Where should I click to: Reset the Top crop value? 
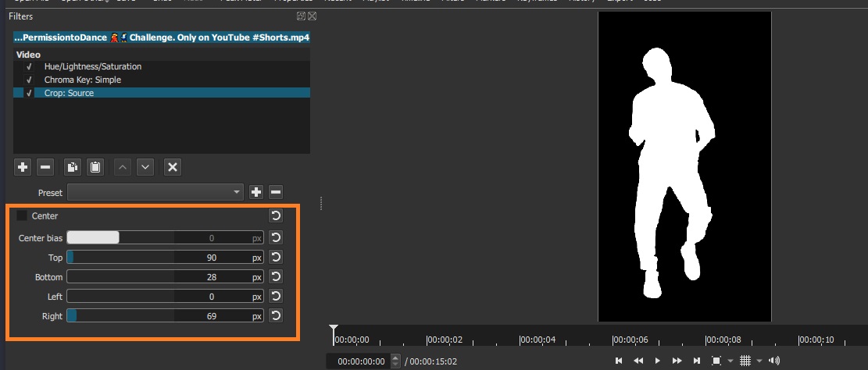click(276, 257)
